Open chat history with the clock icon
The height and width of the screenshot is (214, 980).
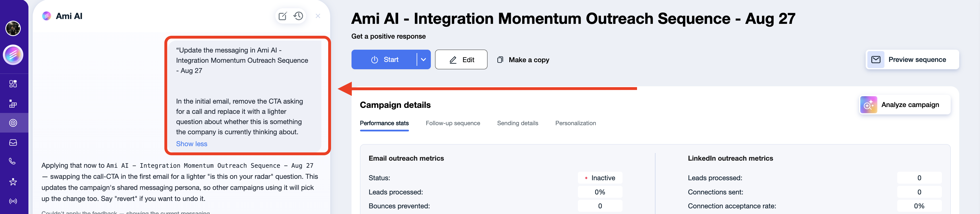(x=299, y=16)
